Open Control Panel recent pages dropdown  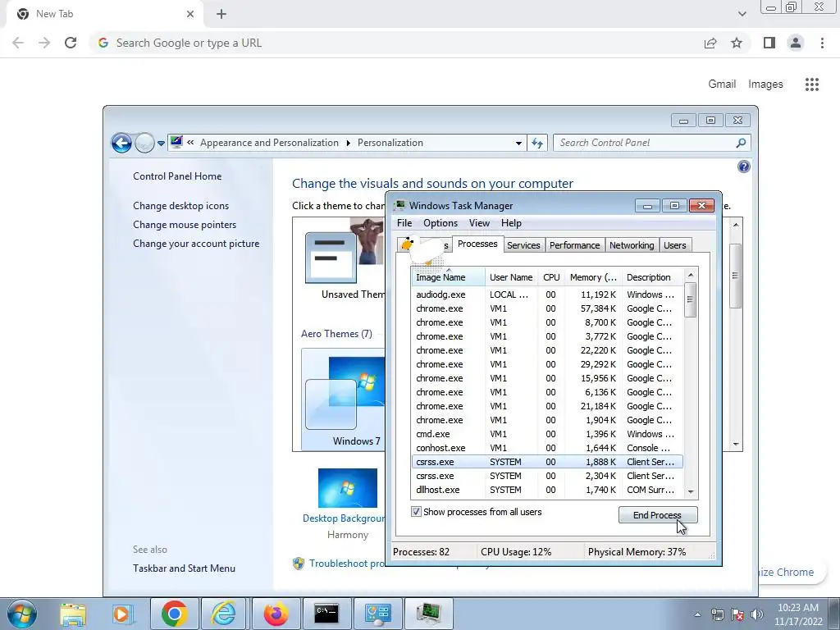pyautogui.click(x=161, y=144)
